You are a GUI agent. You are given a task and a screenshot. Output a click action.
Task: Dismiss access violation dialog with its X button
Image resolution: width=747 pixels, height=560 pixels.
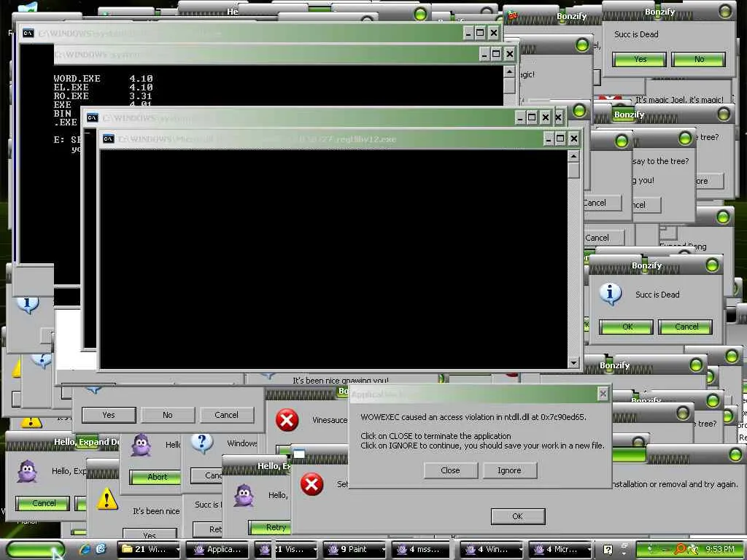[603, 393]
